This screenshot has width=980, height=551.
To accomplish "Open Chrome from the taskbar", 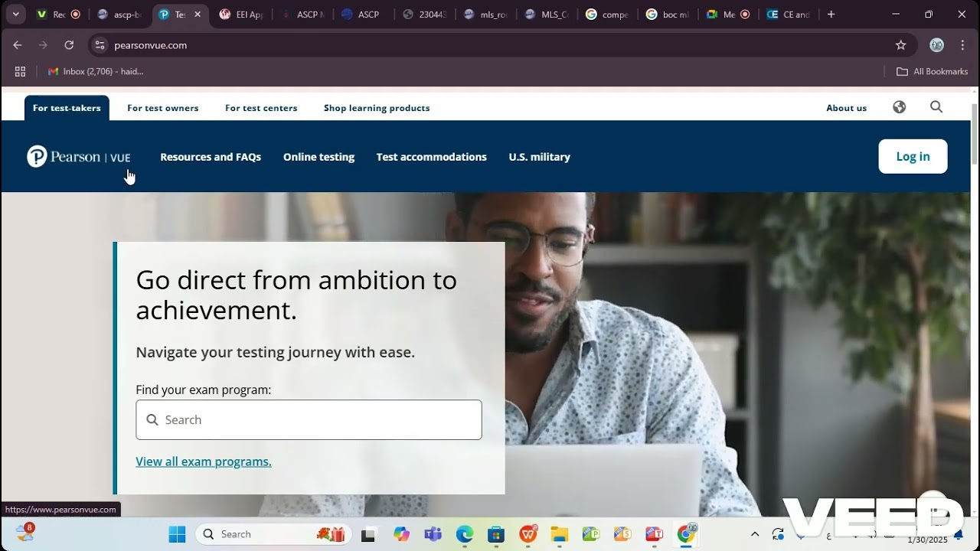I will click(x=686, y=534).
